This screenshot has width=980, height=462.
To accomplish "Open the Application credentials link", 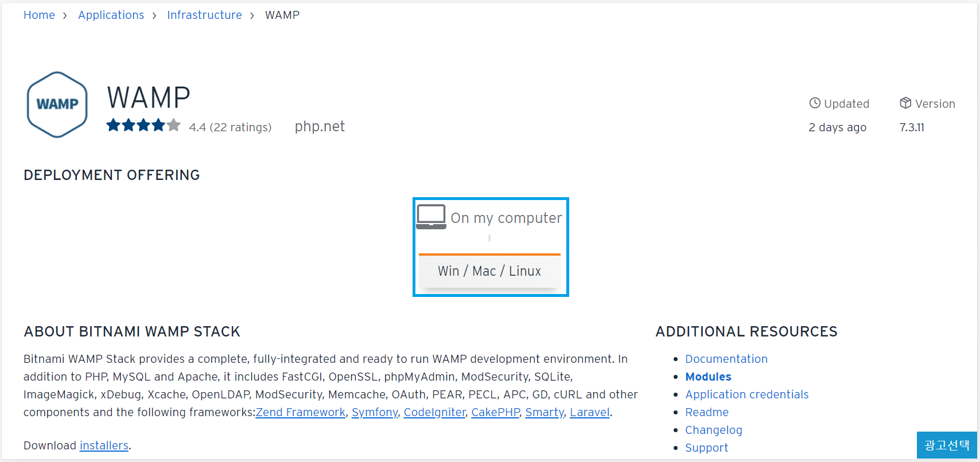I will [x=747, y=394].
